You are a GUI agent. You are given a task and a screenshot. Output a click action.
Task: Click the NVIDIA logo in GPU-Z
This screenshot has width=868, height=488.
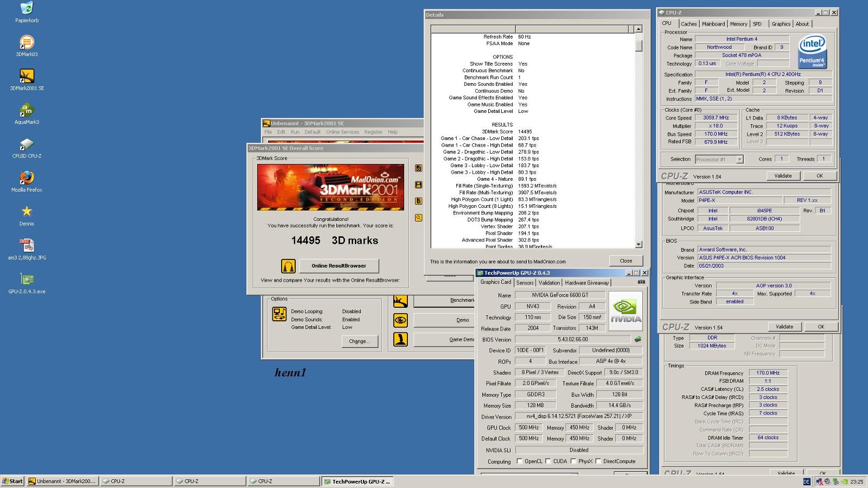click(x=626, y=311)
